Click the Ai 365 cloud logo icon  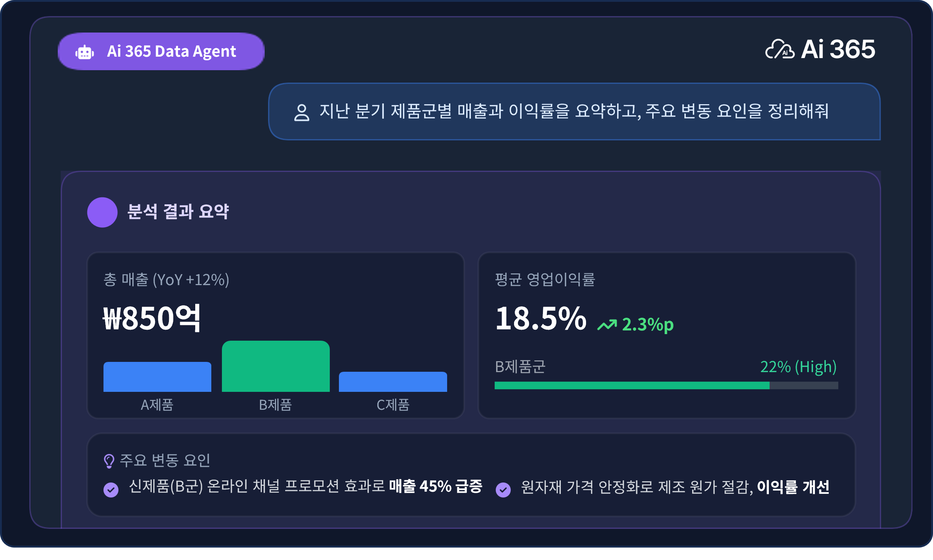click(x=779, y=50)
